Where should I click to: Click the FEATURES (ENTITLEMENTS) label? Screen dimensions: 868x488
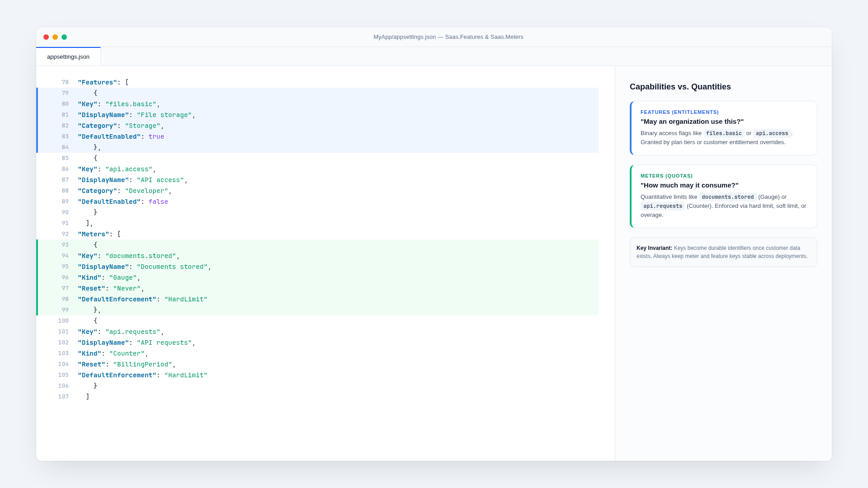pos(679,112)
